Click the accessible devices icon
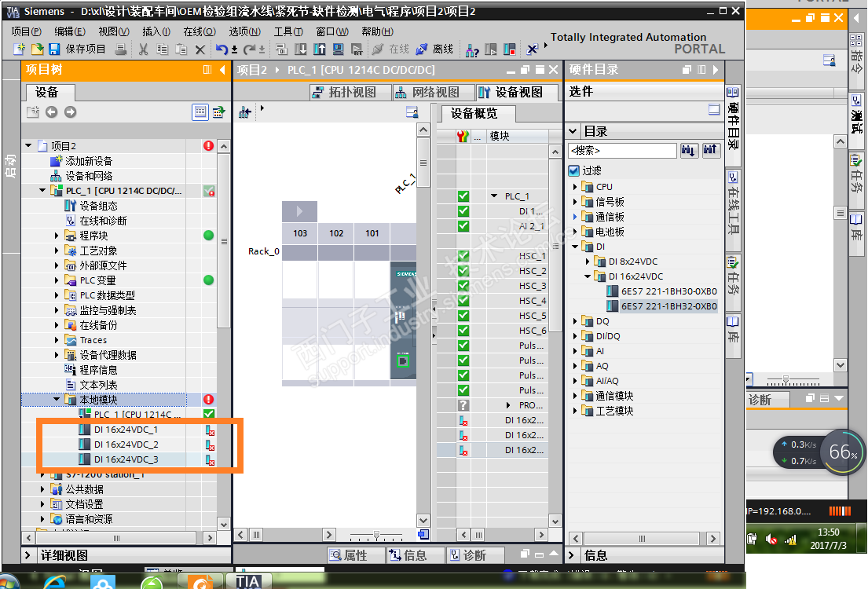This screenshot has height=589, width=868. (472, 49)
